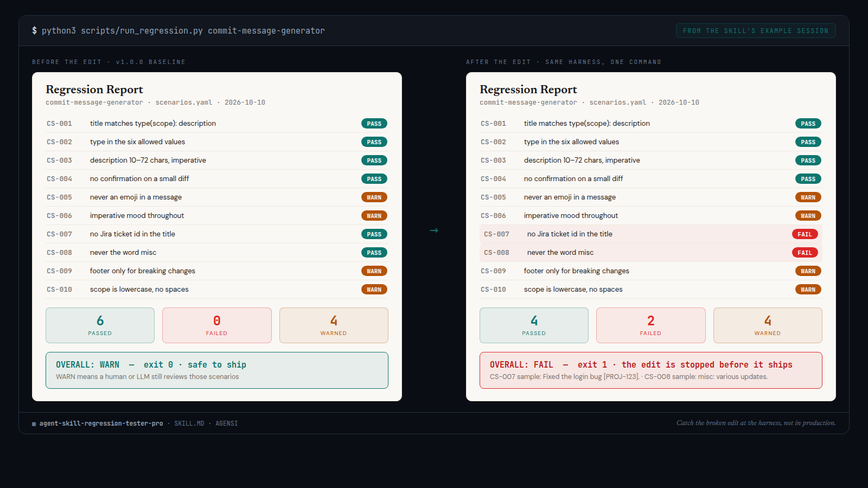Click 'footer only for breaking changes' in baseline report

point(143,271)
